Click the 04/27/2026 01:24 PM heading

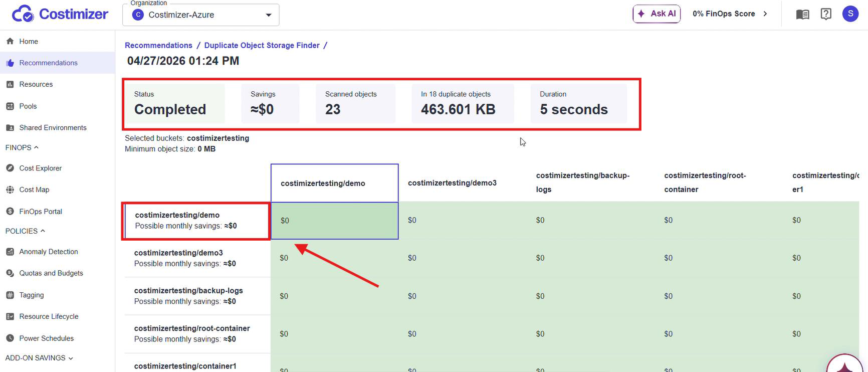click(183, 61)
